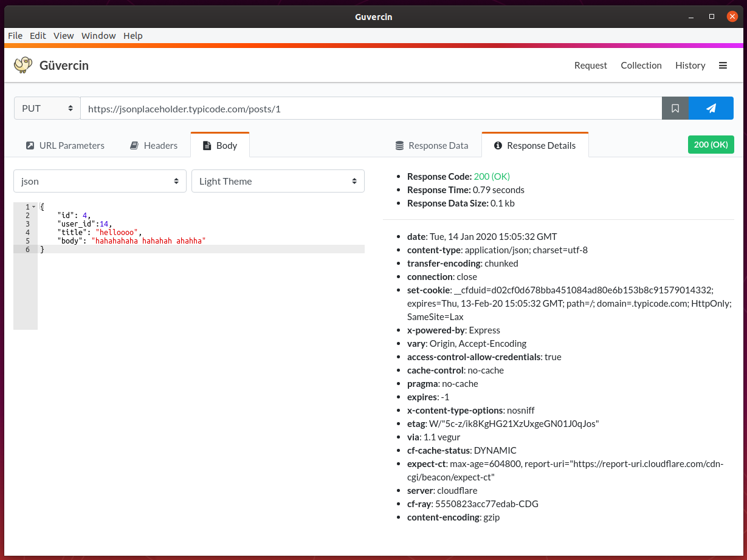The height and width of the screenshot is (560, 747).
Task: Click the Güvercin pigeon logo icon
Action: click(23, 65)
